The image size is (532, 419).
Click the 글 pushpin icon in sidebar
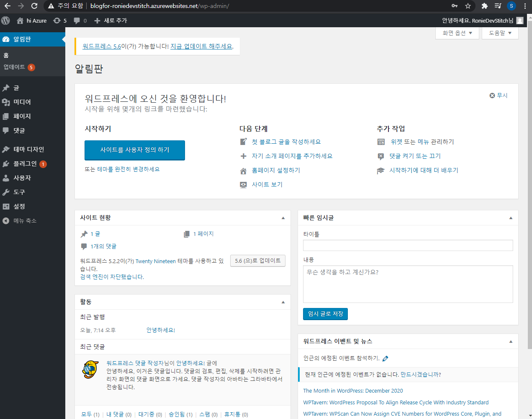(x=6, y=88)
